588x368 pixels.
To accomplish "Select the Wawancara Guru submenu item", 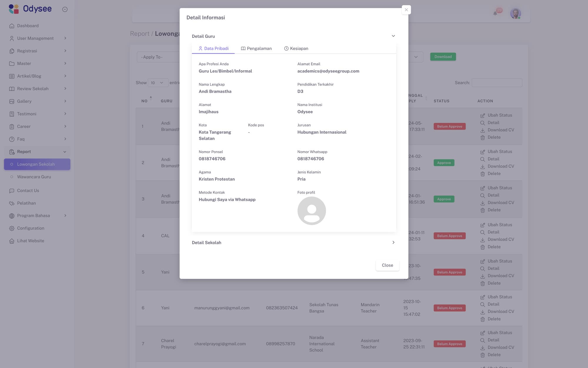I will tap(34, 177).
